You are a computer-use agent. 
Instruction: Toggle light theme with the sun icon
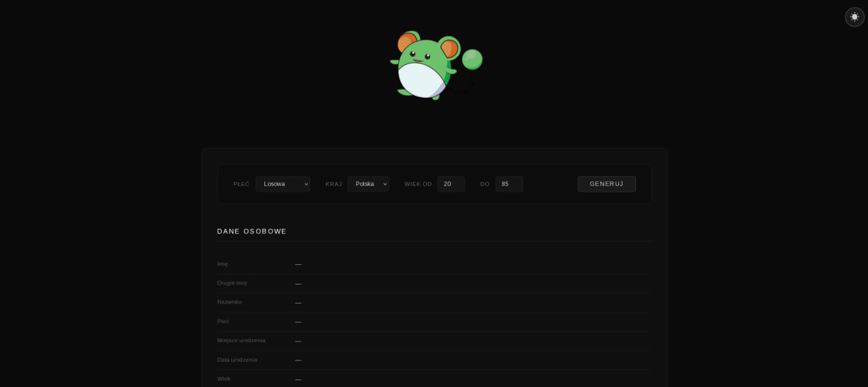coord(854,17)
